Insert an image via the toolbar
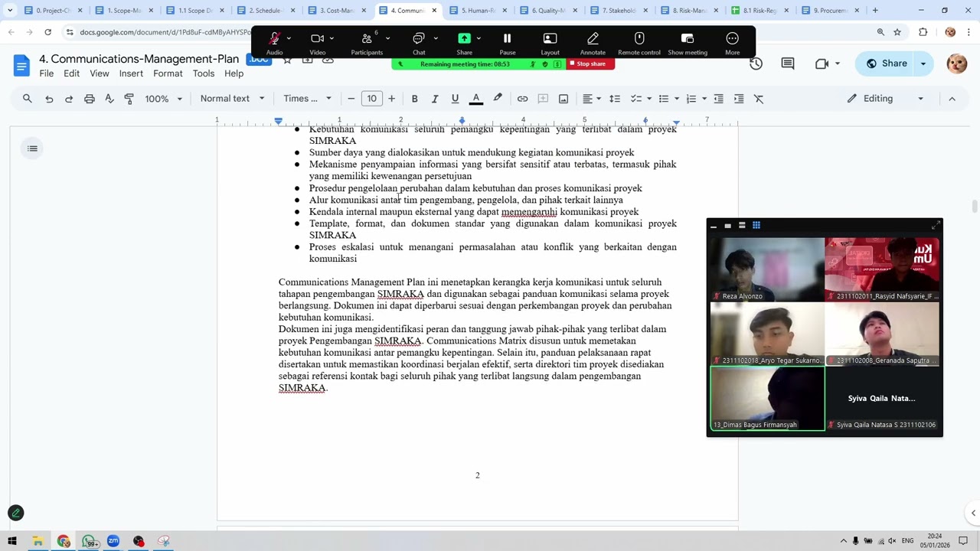This screenshot has width=980, height=551. coord(563,99)
